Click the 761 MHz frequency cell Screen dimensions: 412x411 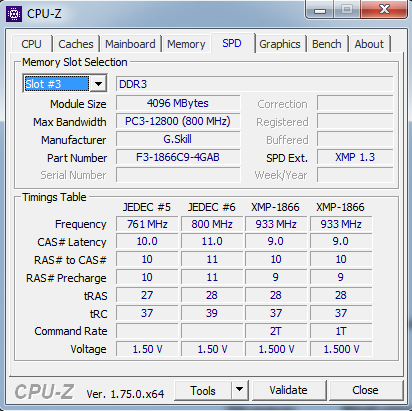(x=147, y=224)
